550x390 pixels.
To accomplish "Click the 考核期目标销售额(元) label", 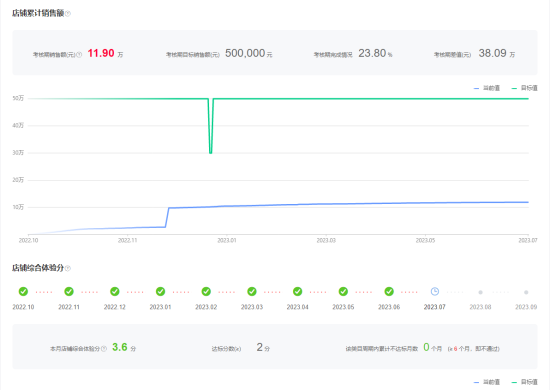I will click(193, 55).
